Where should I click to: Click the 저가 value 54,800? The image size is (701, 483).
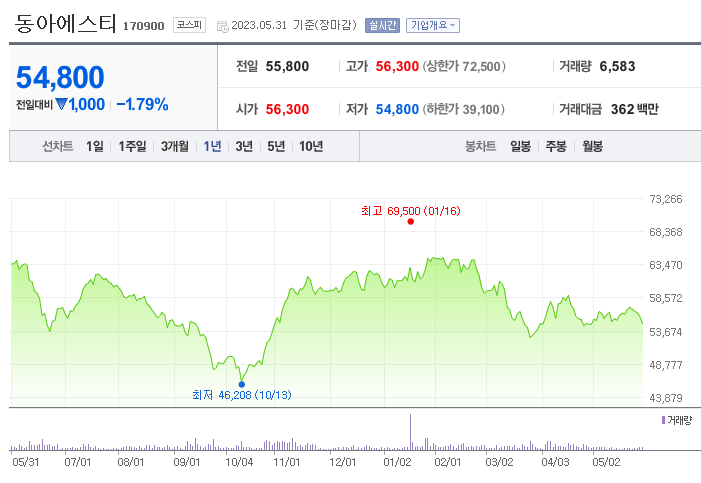click(x=397, y=109)
